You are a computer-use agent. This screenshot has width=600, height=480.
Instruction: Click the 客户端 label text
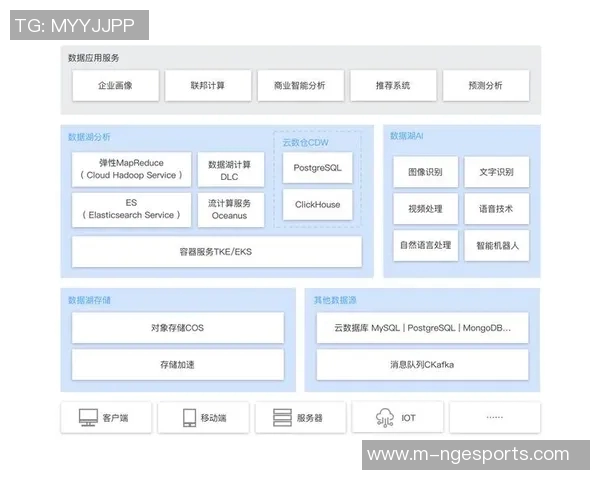pyautogui.click(x=115, y=418)
